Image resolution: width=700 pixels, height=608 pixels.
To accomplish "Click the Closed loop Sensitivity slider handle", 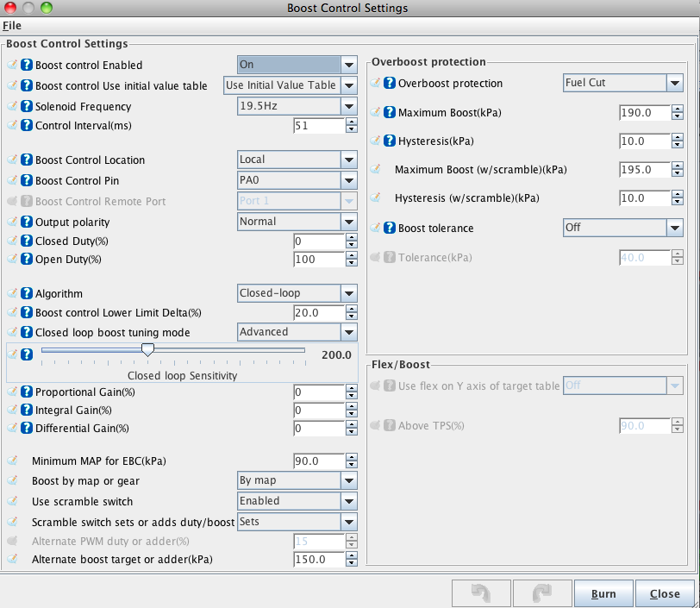I will pyautogui.click(x=148, y=349).
